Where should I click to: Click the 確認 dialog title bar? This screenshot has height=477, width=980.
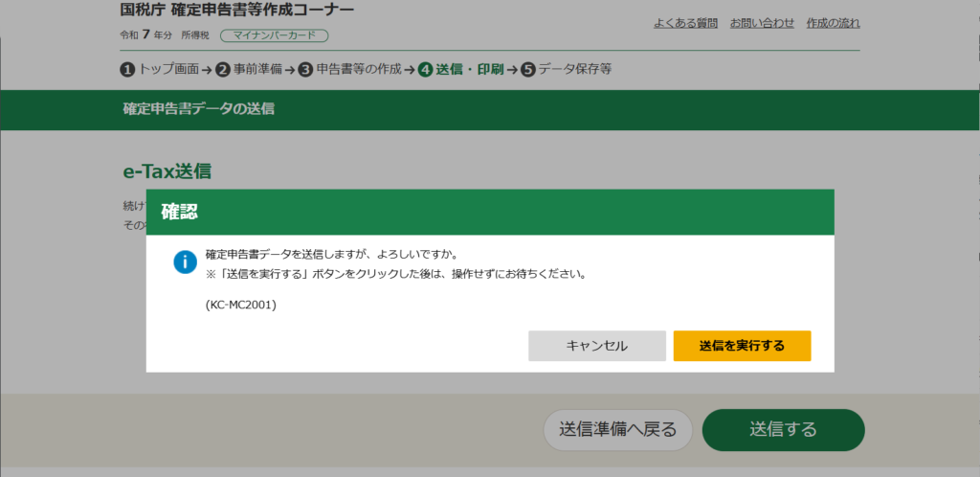point(489,212)
